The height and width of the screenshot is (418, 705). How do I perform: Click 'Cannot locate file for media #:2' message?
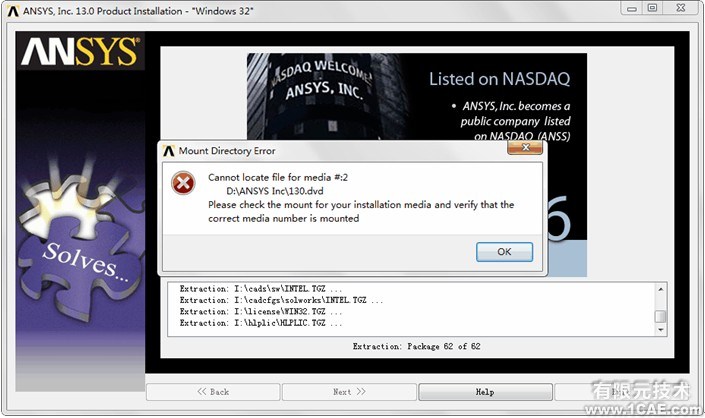click(x=278, y=177)
